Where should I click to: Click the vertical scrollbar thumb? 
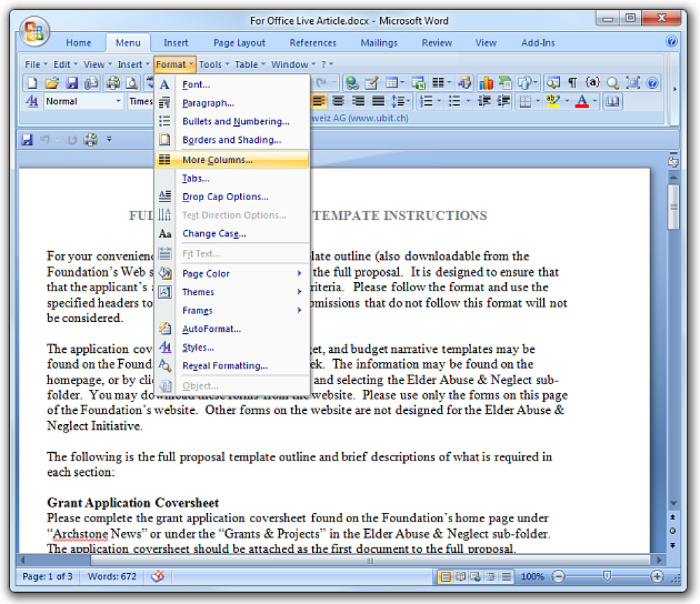(673, 206)
